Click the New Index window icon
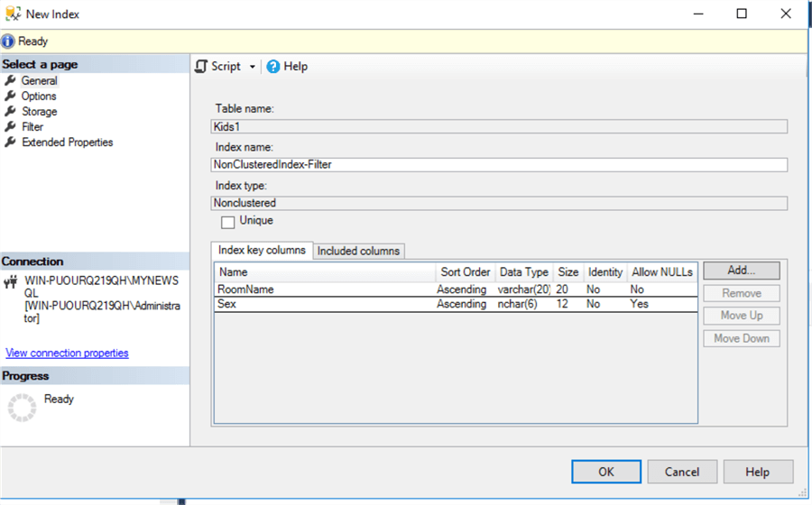Image resolution: width=812 pixels, height=505 pixels. pos(12,14)
